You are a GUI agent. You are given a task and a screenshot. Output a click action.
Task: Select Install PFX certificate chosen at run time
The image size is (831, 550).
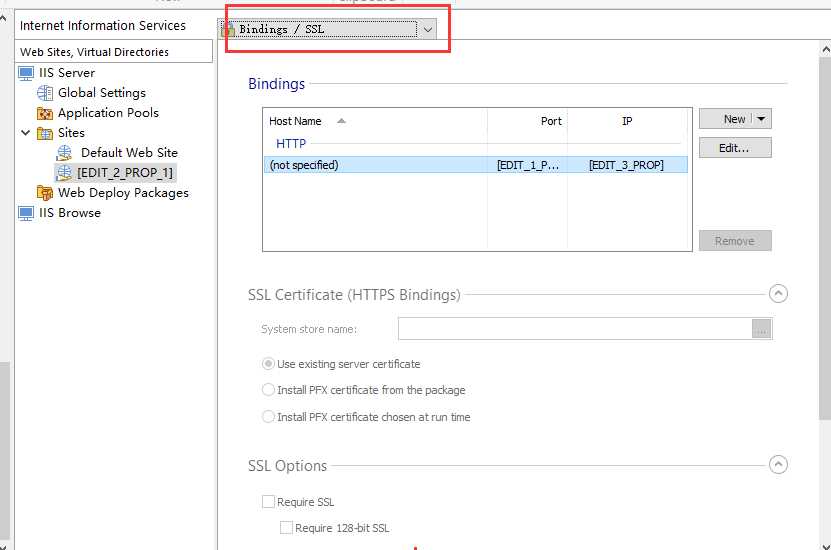268,417
